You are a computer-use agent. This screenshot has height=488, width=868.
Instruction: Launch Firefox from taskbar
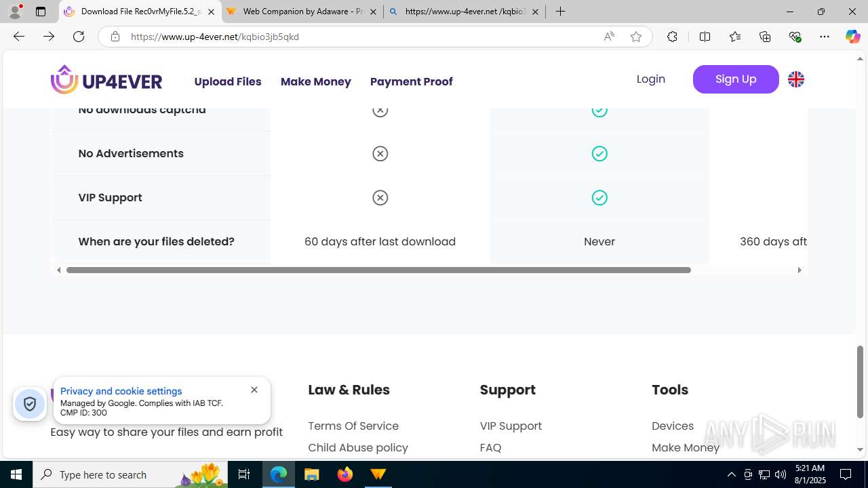click(x=345, y=474)
